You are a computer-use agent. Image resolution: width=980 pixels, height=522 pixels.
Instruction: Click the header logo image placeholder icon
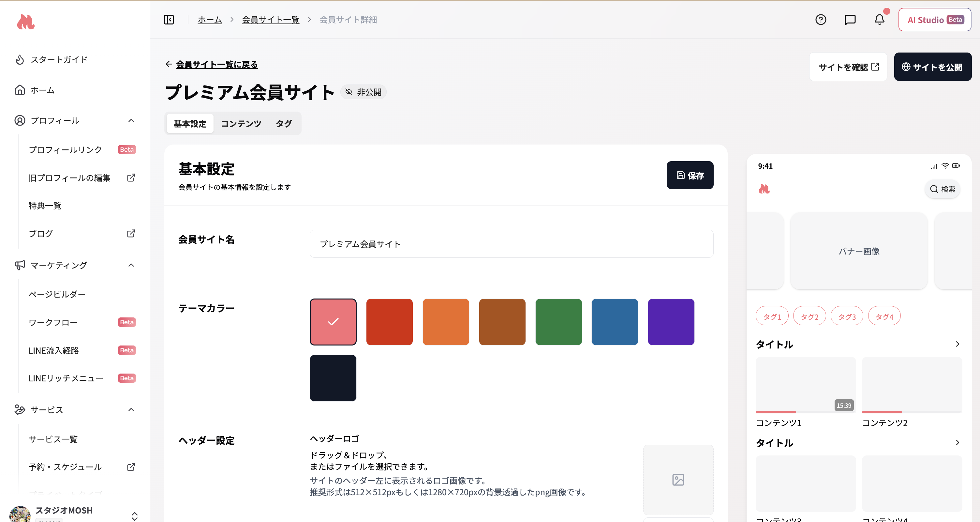click(x=678, y=479)
